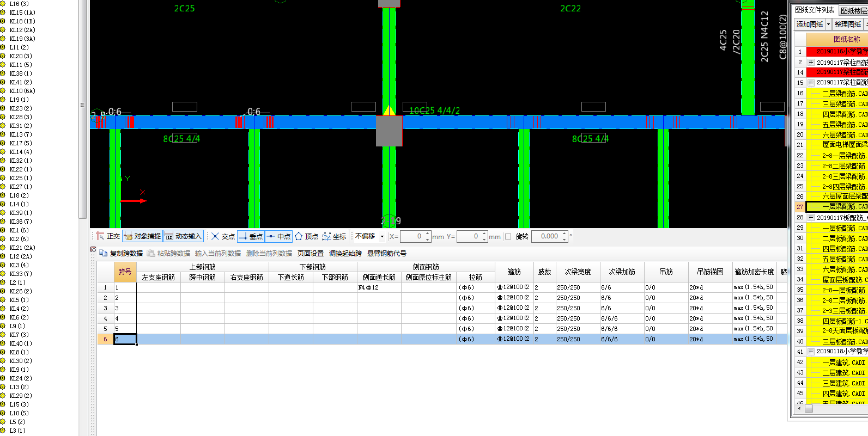Decrease Y offset with down stepper
Screen dimensions: 868x436
click(x=484, y=240)
